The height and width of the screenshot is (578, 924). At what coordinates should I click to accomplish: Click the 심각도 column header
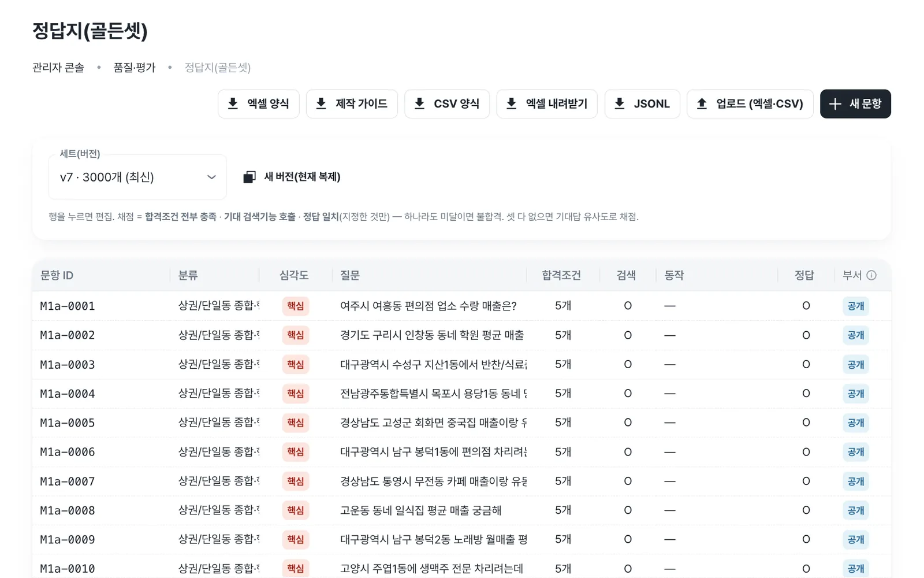pos(294,275)
